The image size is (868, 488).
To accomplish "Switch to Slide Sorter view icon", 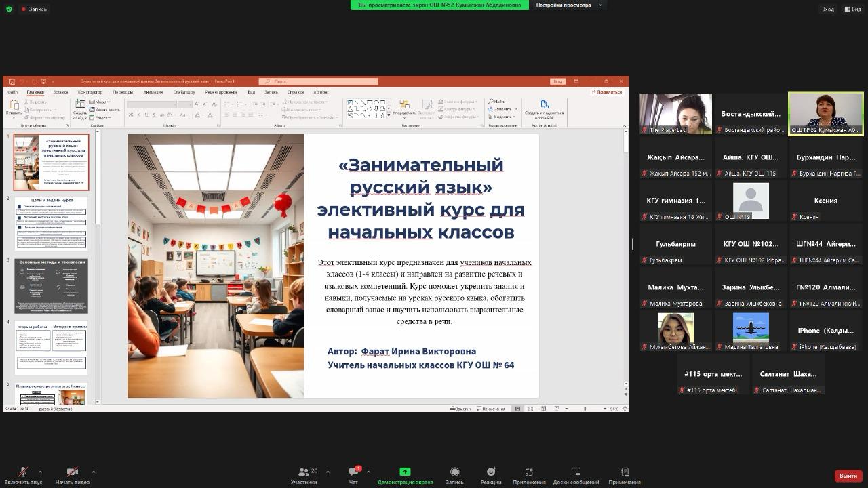I will [x=530, y=409].
